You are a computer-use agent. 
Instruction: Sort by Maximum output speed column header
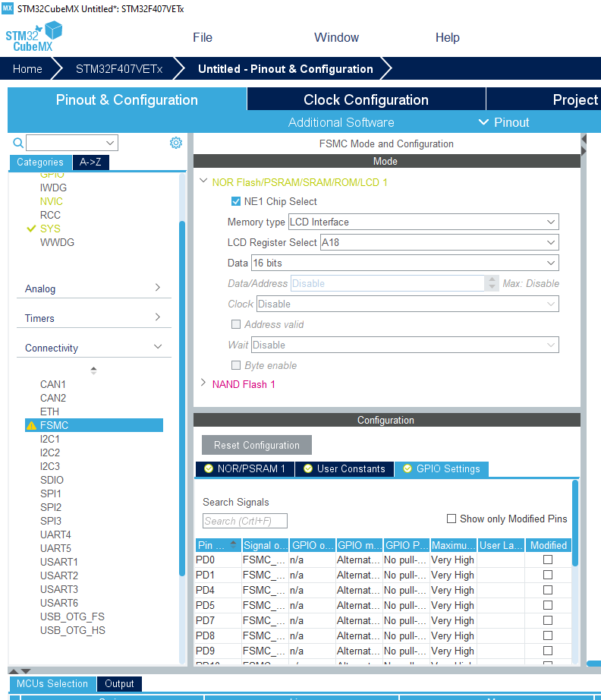(x=453, y=545)
